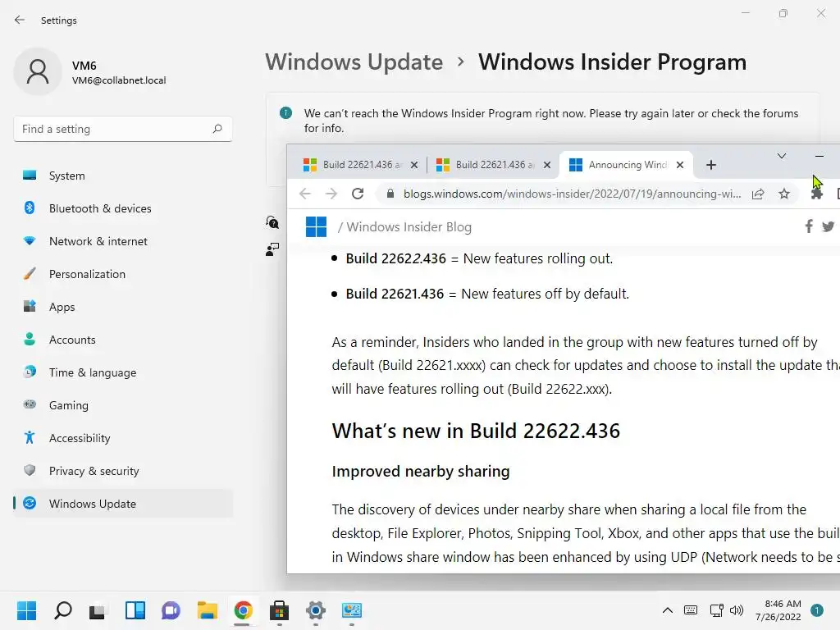Close the first Build 22621.436 tab

coord(414,165)
